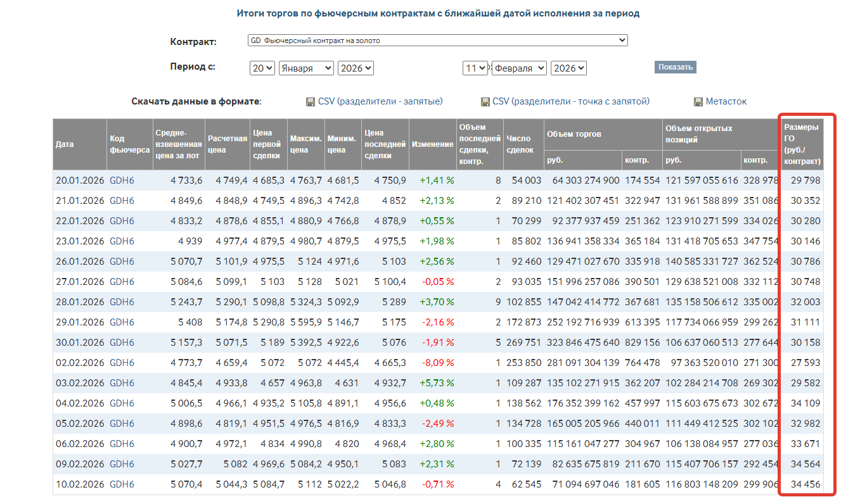Download CSV (разделители - запятые) link
Image resolution: width=860 pixels, height=504 pixels.
(x=380, y=101)
